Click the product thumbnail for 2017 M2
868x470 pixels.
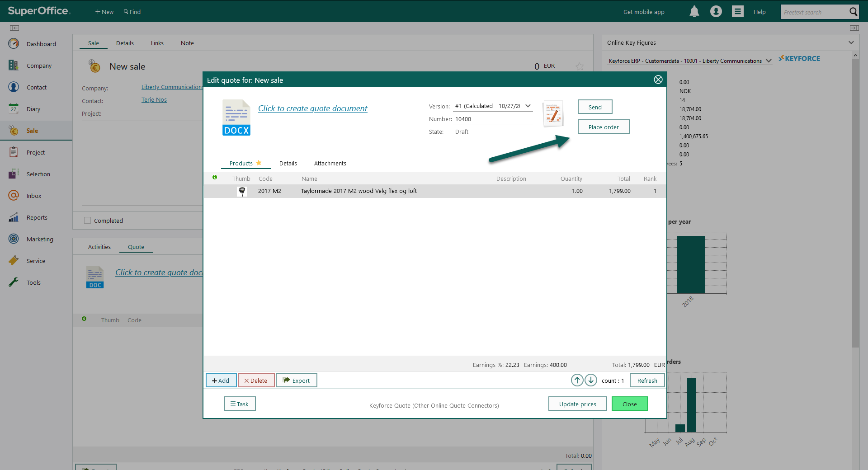(x=242, y=191)
